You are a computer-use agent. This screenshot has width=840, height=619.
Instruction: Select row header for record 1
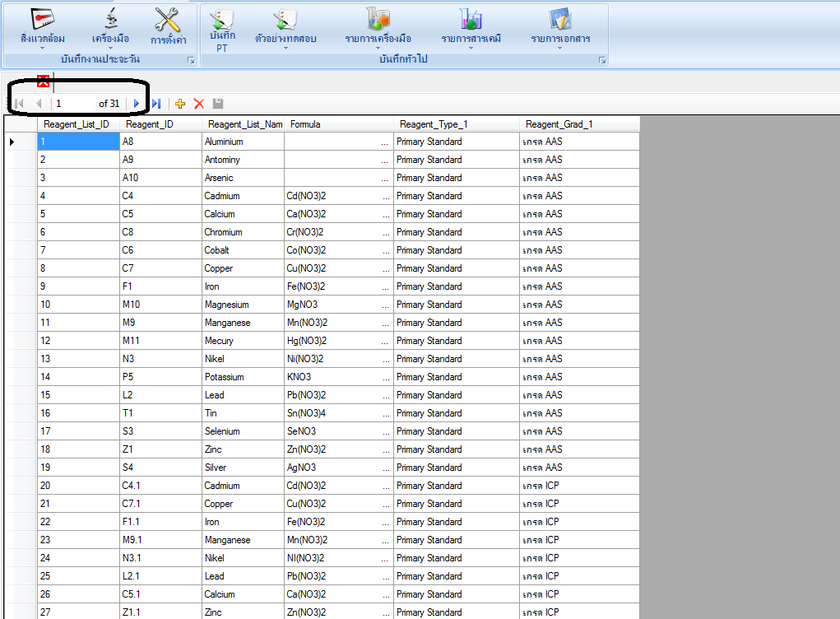(20, 142)
